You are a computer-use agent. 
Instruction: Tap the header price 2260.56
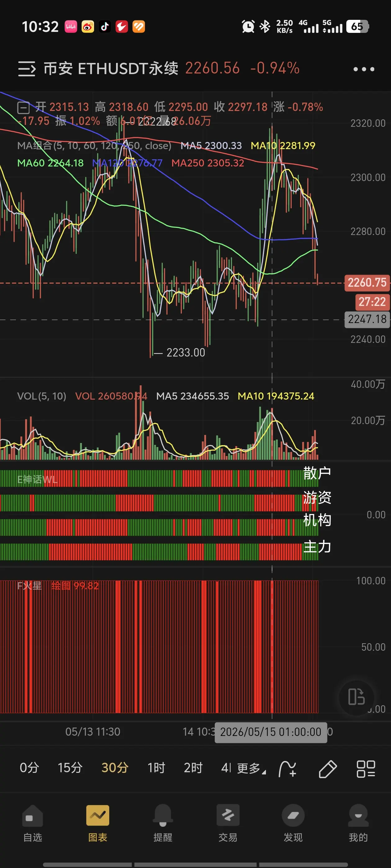tap(213, 69)
